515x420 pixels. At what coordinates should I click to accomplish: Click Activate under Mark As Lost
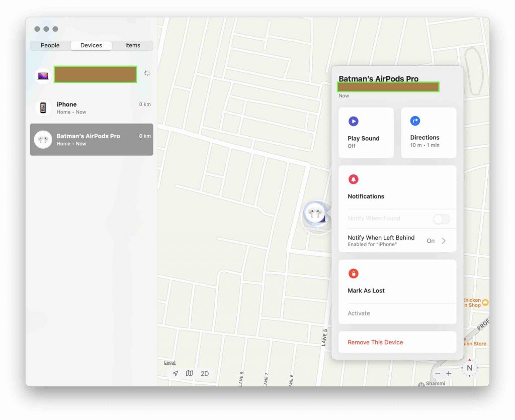[359, 313]
